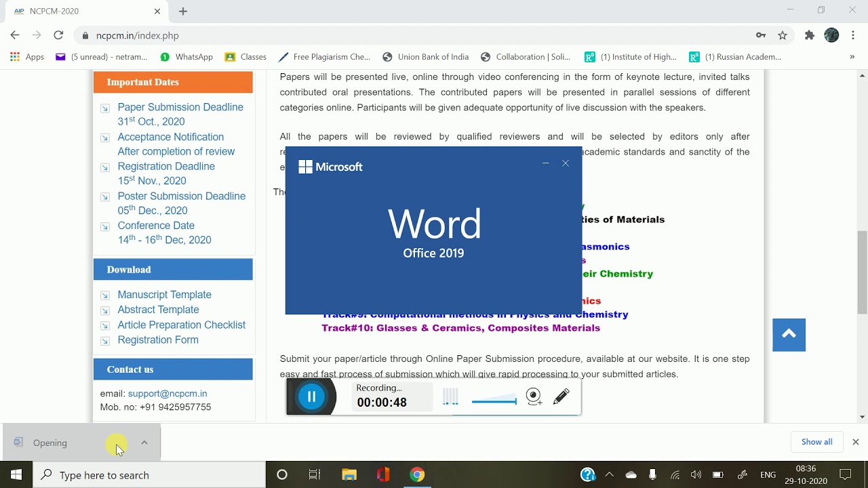Image resolution: width=868 pixels, height=488 pixels.
Task: Open the volume tray icon
Action: pyautogui.click(x=696, y=475)
